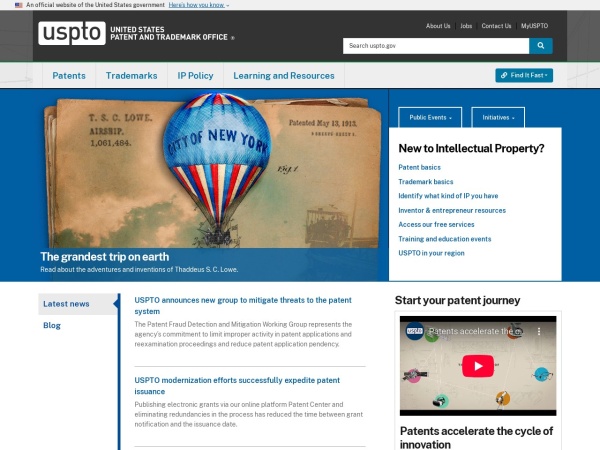Open the IP Policy navigation menu
The width and height of the screenshot is (600, 450).
pos(195,75)
